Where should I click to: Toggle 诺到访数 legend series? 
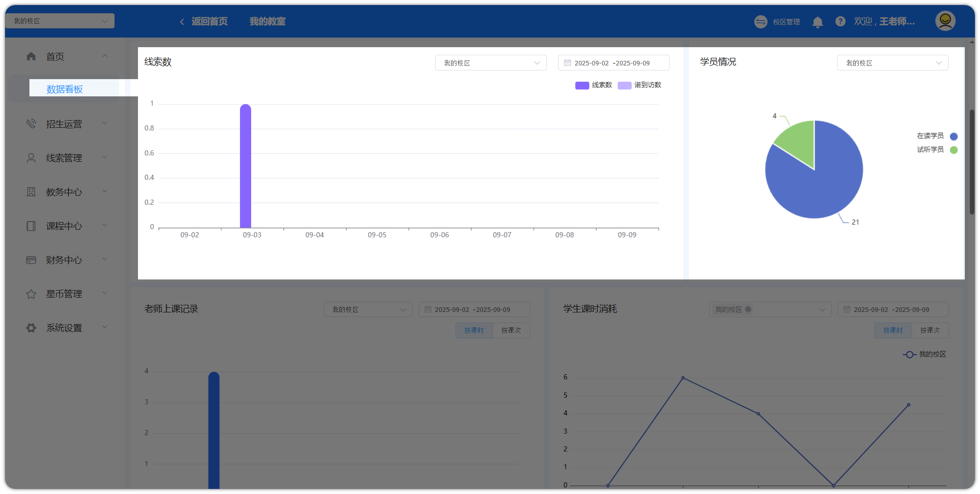click(x=640, y=85)
